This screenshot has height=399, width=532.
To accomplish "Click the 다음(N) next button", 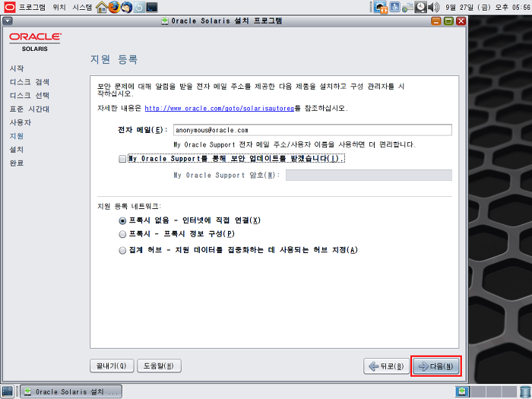I will click(436, 366).
